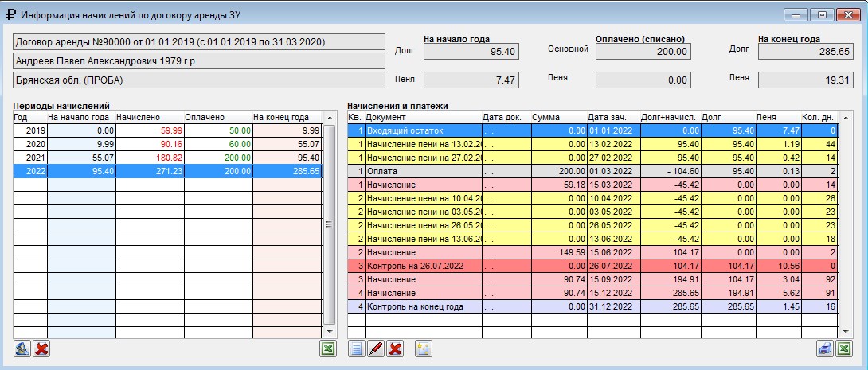868x370 pixels.
Task: Click the payments table scroll down arrow
Action: [x=845, y=331]
